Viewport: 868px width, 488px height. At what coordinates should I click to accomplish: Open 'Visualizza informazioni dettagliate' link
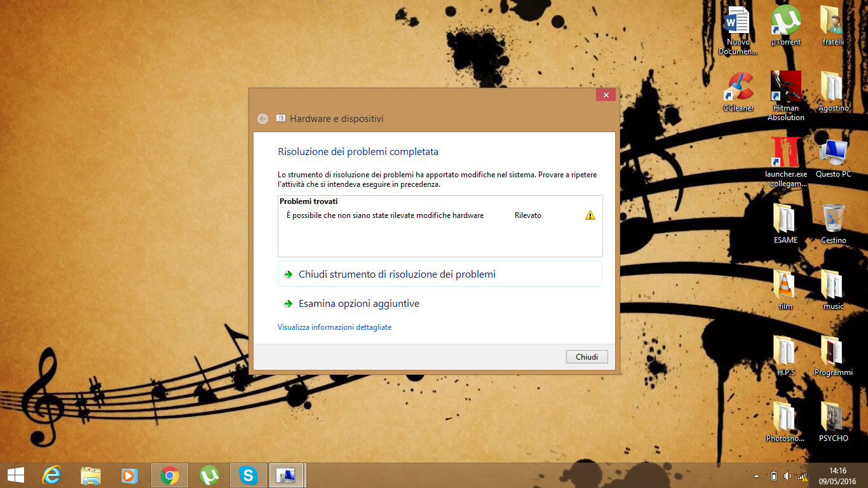point(334,327)
